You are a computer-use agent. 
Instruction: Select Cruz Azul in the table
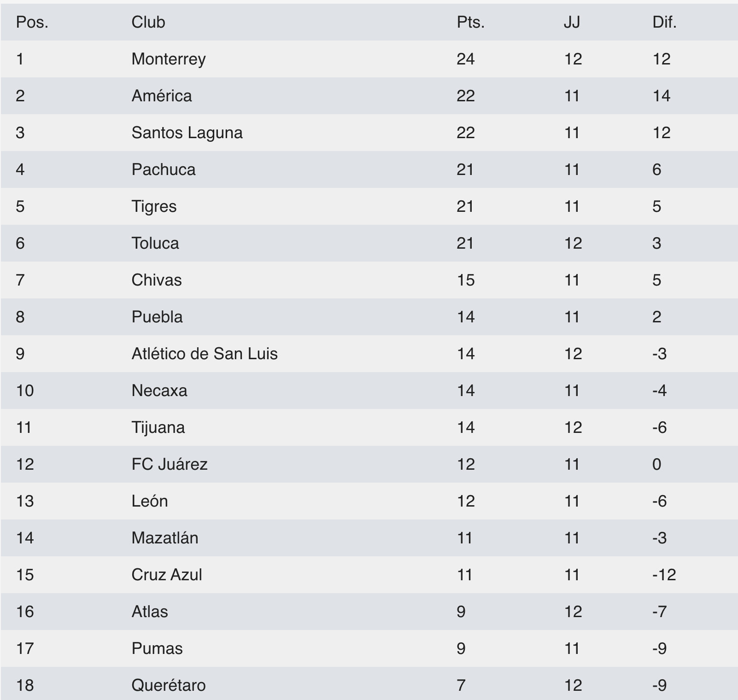[x=167, y=575]
